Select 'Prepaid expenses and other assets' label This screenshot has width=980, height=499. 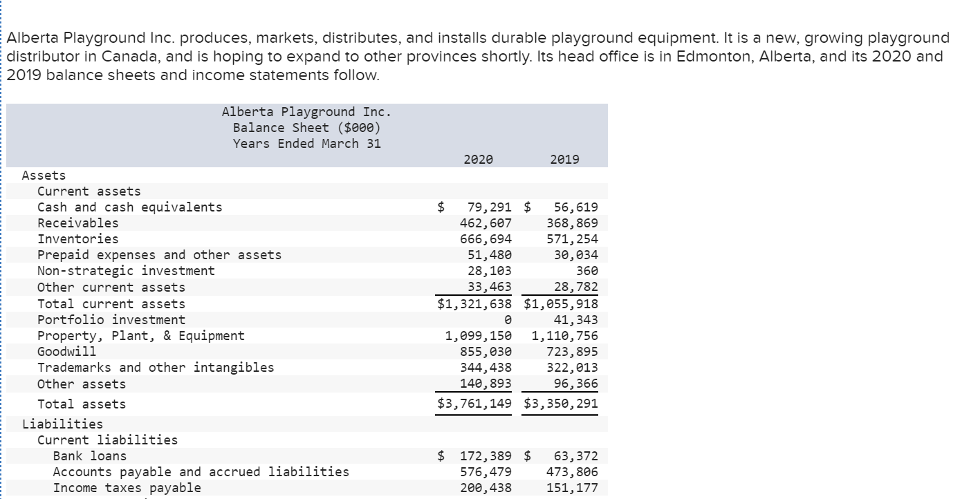point(160,255)
